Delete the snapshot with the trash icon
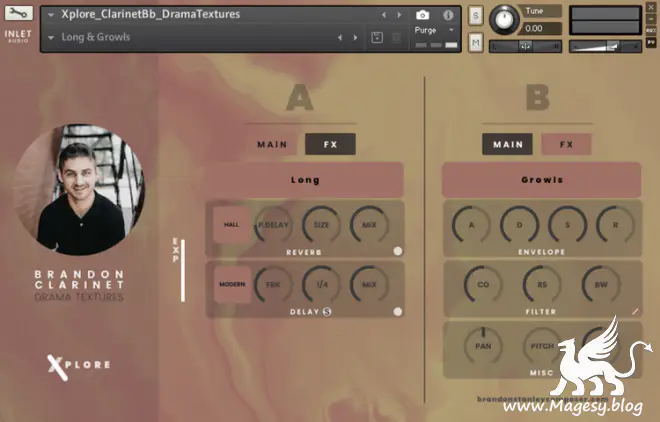The image size is (660, 422). (396, 37)
